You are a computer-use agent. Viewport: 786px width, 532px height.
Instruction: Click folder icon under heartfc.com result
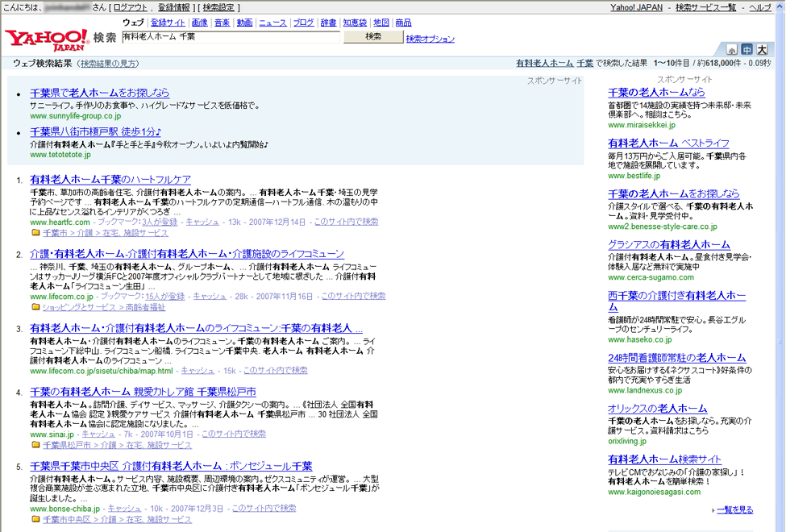tap(35, 233)
